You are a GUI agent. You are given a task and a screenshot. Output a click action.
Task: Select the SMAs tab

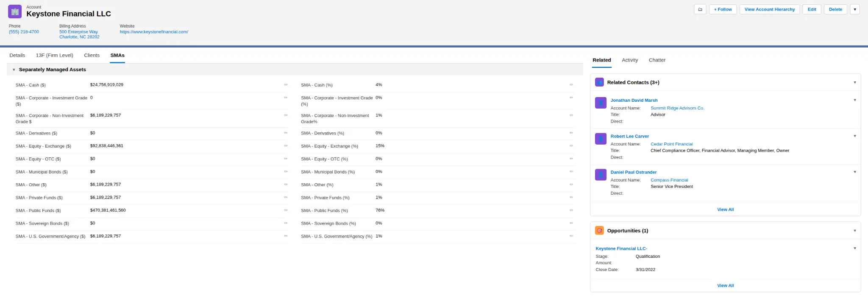click(x=117, y=56)
